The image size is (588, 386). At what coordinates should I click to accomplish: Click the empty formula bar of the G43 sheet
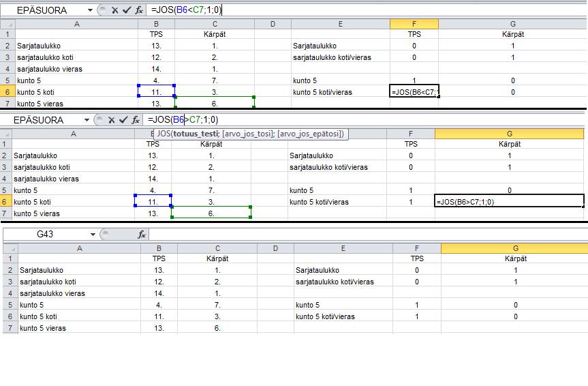[x=341, y=235]
